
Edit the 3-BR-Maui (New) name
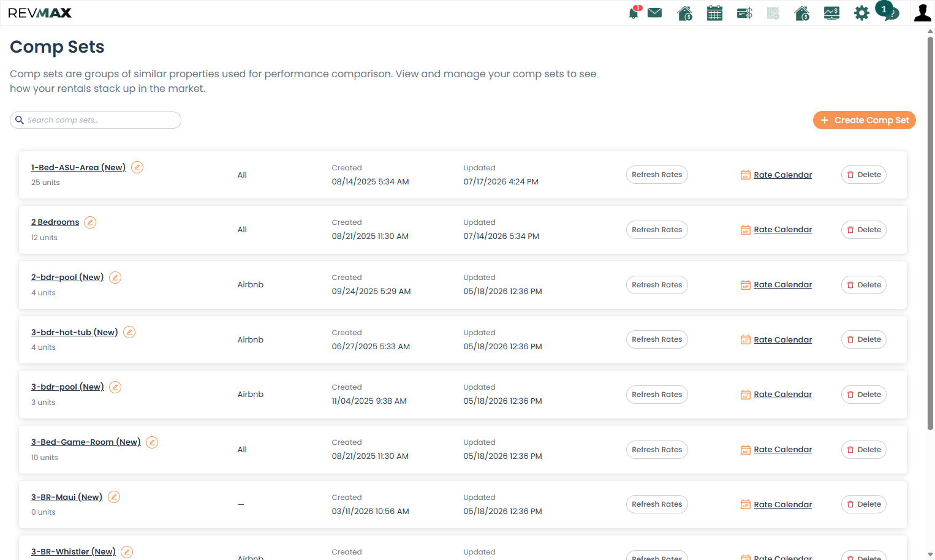point(114,497)
